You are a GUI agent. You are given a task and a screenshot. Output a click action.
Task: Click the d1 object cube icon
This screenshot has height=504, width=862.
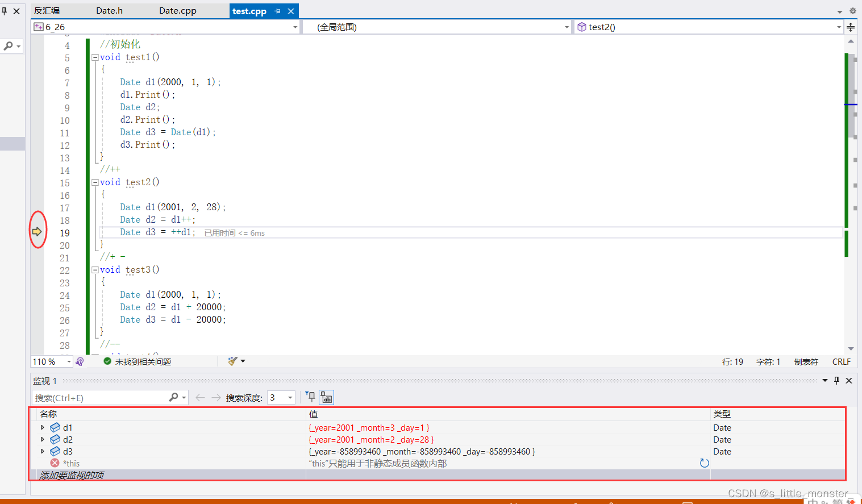55,427
